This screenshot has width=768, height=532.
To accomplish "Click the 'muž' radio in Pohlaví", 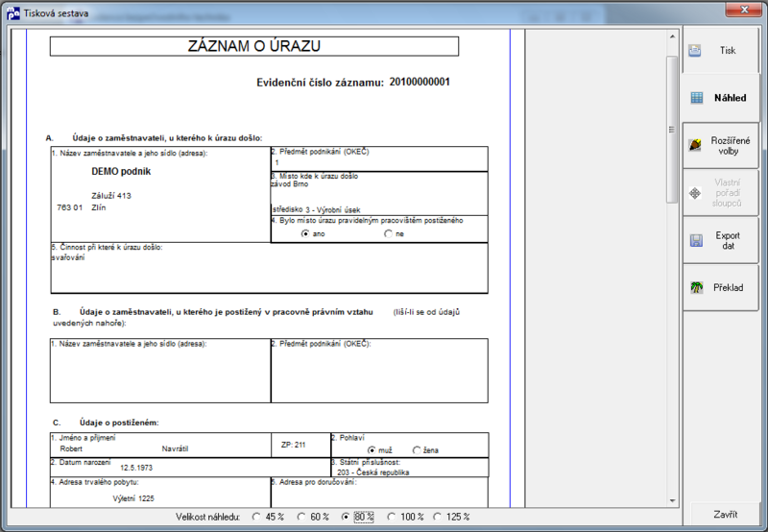I will coord(372,449).
